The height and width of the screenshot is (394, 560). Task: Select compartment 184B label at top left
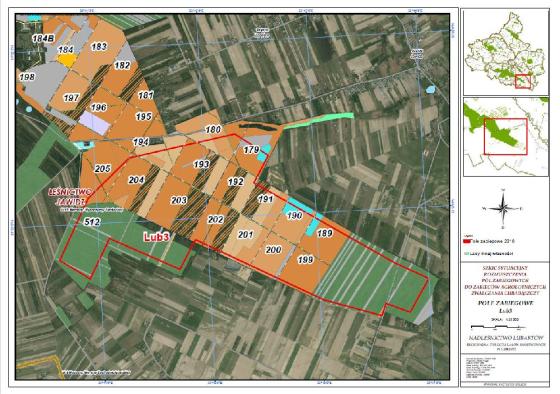click(x=44, y=39)
